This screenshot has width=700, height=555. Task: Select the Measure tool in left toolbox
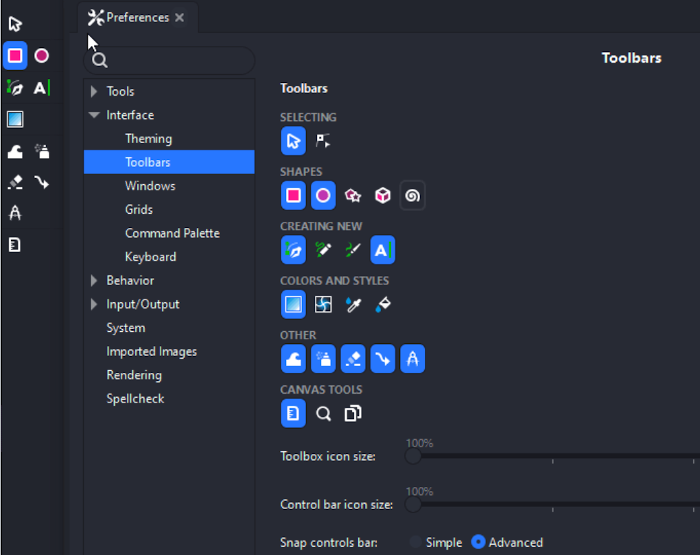pyautogui.click(x=15, y=213)
